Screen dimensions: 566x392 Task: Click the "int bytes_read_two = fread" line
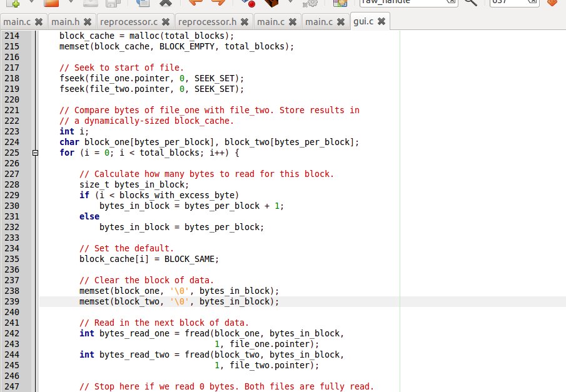click(x=211, y=355)
